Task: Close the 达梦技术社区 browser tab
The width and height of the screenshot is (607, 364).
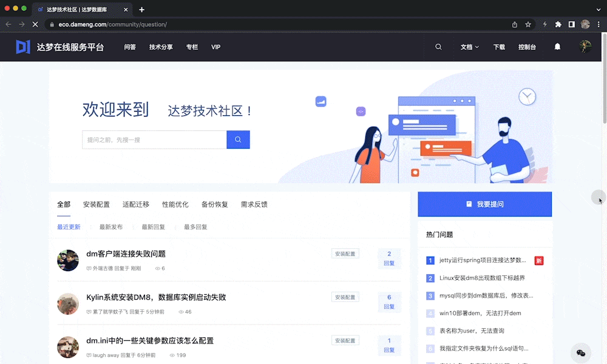Action: [x=126, y=10]
